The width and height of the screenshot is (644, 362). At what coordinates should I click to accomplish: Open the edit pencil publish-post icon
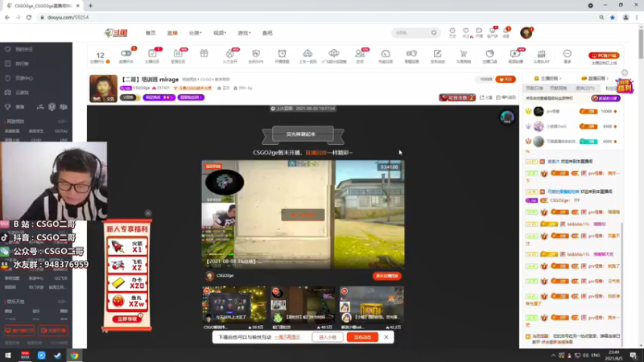point(437,54)
